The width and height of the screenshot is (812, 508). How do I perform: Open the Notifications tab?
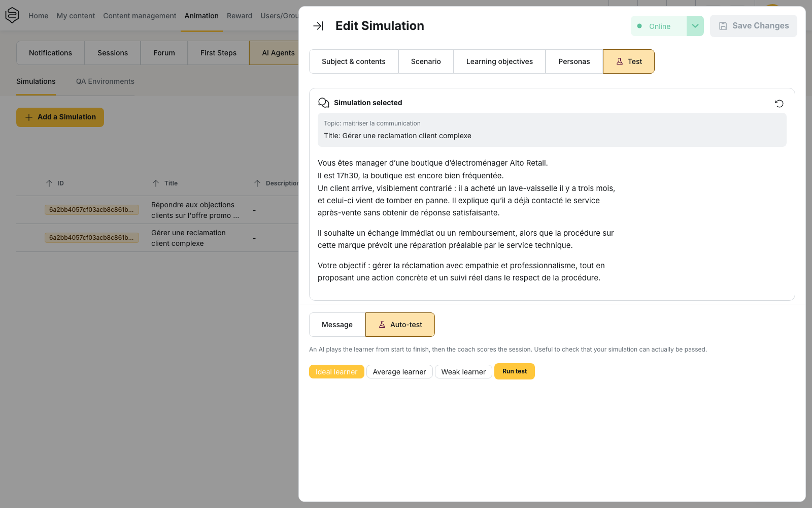[x=50, y=53]
